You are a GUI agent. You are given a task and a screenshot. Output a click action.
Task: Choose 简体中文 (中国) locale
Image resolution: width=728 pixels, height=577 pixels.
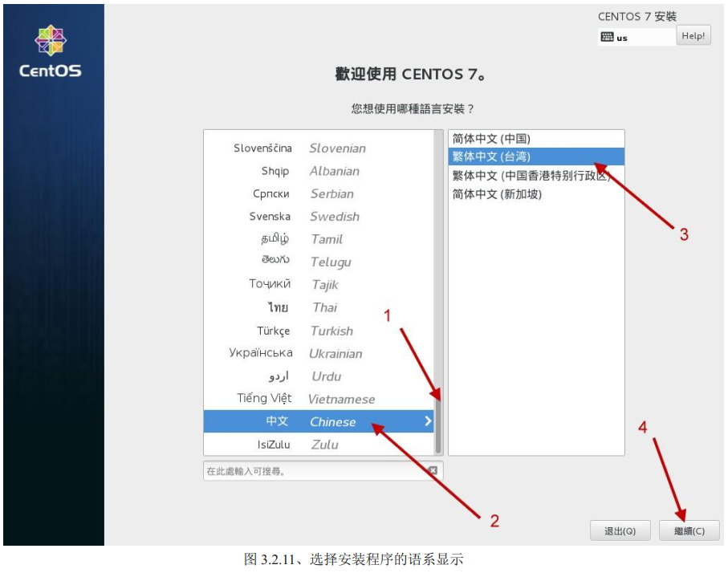click(x=536, y=138)
